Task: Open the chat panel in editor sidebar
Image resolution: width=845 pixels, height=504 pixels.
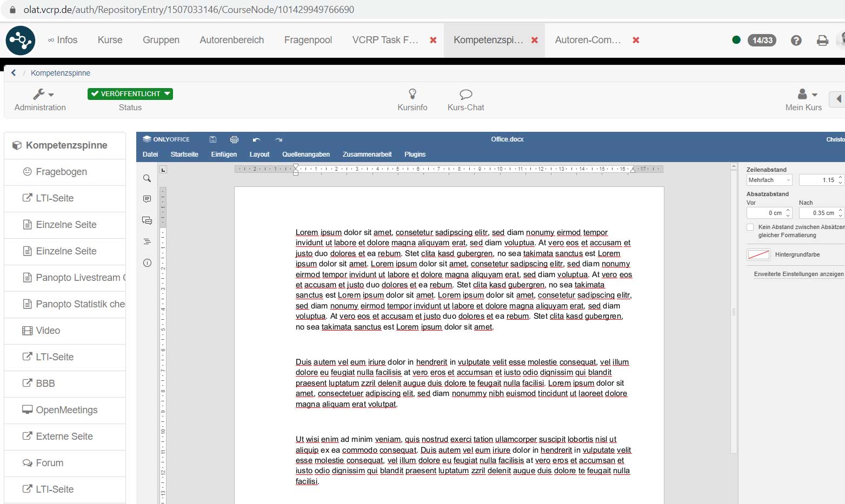Action: click(x=147, y=220)
